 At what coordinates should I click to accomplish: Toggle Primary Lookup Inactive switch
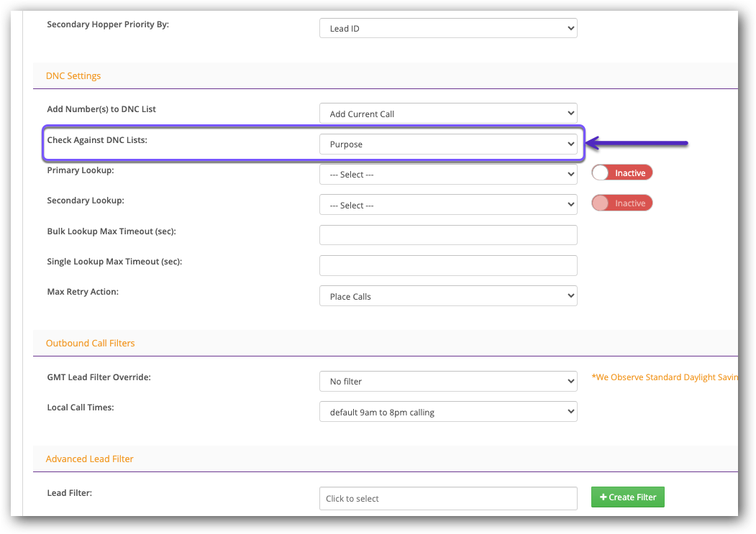click(x=621, y=173)
